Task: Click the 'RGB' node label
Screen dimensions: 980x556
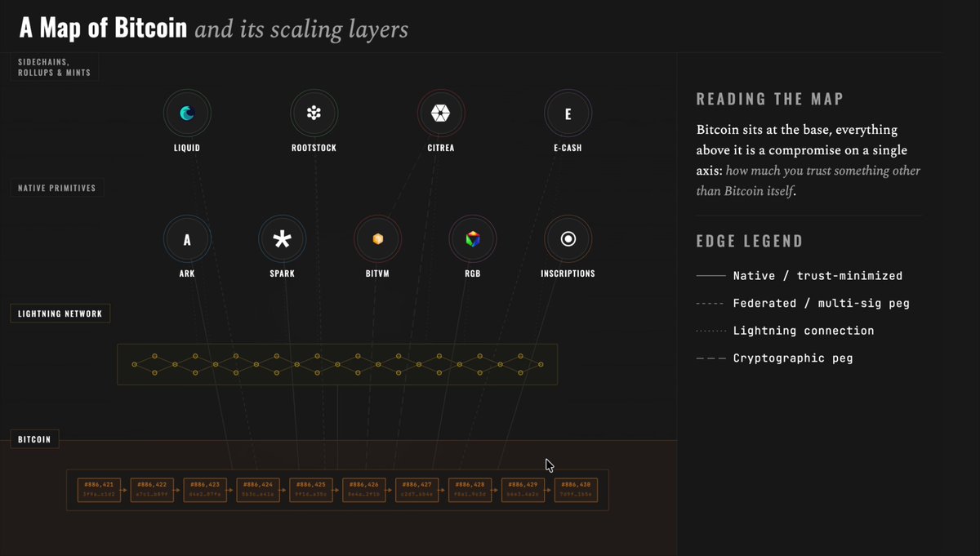Action: (473, 274)
